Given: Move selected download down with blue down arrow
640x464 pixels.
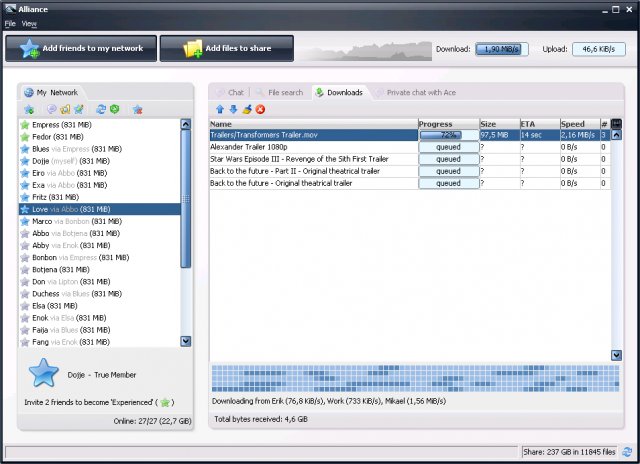Looking at the screenshot, I should [x=233, y=109].
